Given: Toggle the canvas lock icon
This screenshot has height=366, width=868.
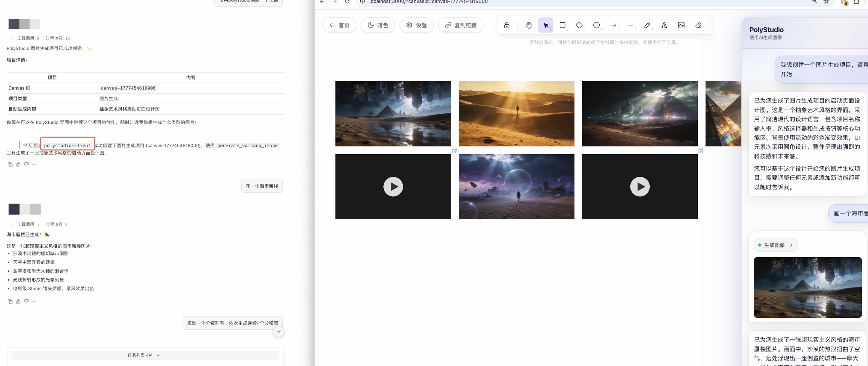Looking at the screenshot, I should coord(506,25).
